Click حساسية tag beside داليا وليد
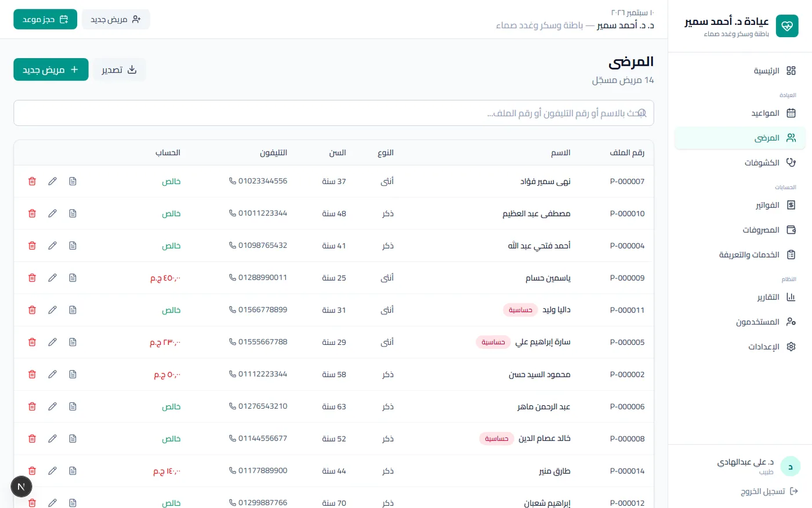The image size is (812, 508). 520,310
